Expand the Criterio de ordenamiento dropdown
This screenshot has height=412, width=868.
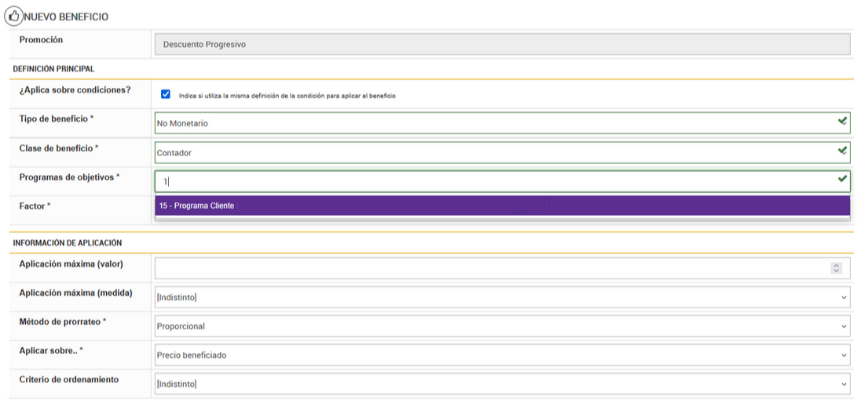point(501,384)
